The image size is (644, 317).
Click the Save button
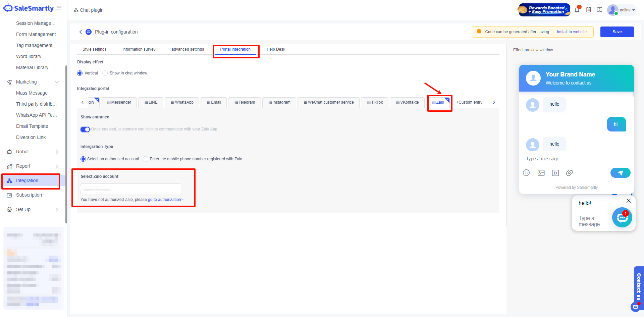(617, 32)
